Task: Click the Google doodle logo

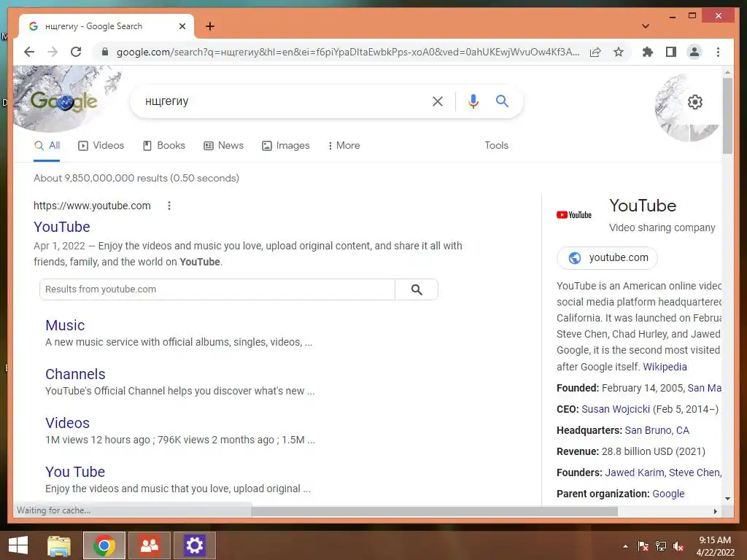Action: pyautogui.click(x=64, y=101)
